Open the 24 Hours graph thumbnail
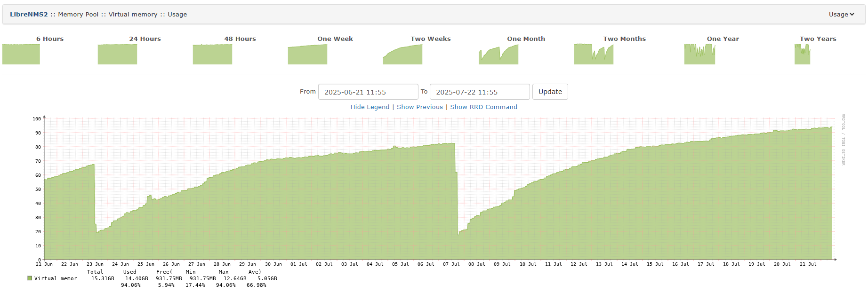 coord(117,54)
